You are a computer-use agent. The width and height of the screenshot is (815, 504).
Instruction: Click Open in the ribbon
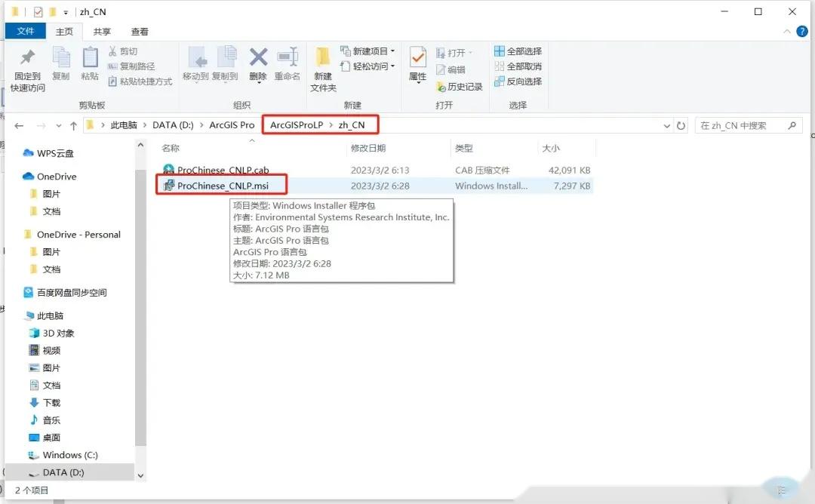pyautogui.click(x=454, y=53)
